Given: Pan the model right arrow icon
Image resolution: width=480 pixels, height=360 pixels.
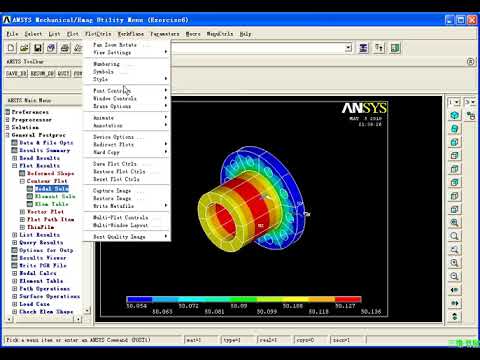Looking at the screenshot, I should 454,303.
